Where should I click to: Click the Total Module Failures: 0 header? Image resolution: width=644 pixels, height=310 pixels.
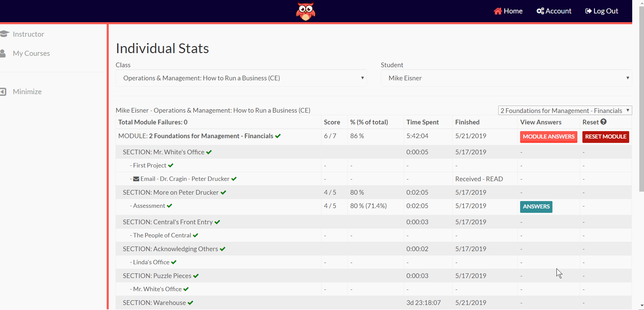coord(153,122)
